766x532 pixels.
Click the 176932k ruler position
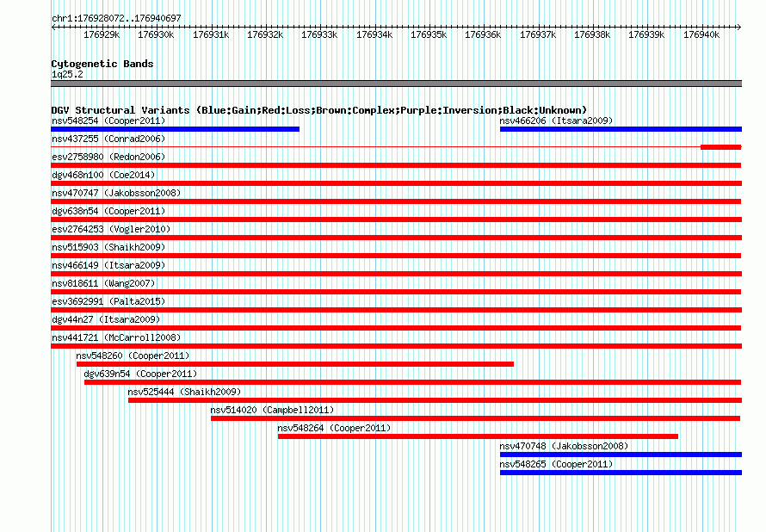[x=265, y=34]
